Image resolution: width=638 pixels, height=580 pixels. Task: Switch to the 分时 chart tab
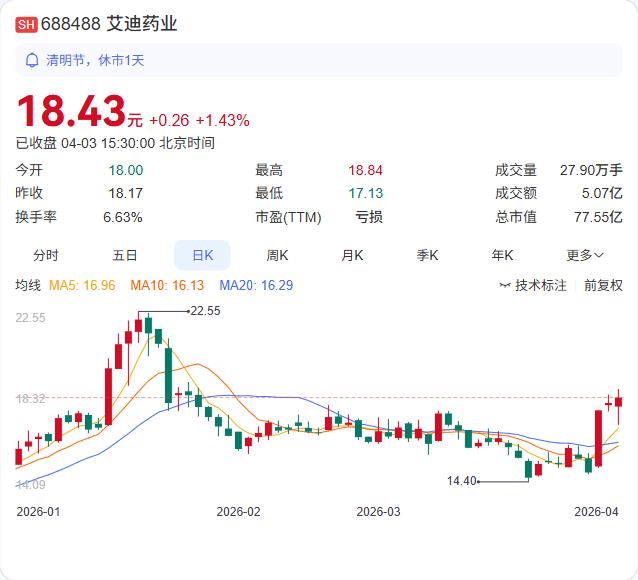pos(46,256)
